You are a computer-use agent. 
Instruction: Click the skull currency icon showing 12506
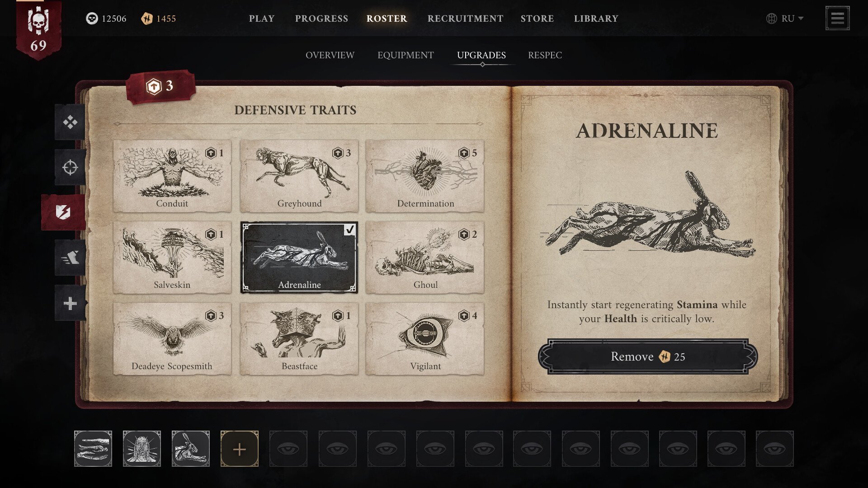coord(92,19)
